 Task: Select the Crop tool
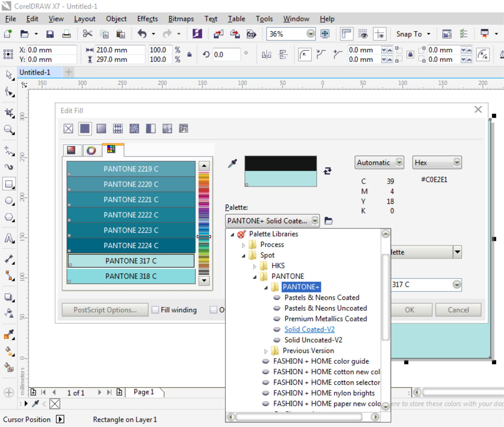click(x=9, y=113)
